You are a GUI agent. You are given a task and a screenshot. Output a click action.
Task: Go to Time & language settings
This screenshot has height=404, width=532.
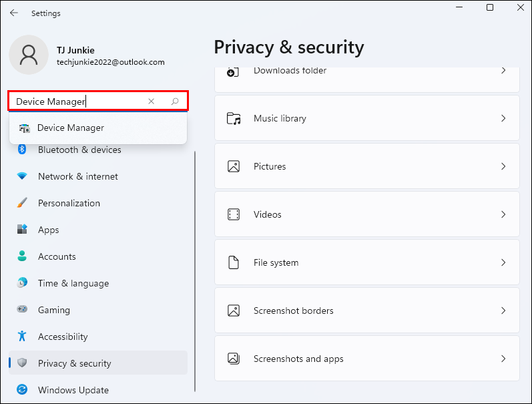pyautogui.click(x=73, y=283)
